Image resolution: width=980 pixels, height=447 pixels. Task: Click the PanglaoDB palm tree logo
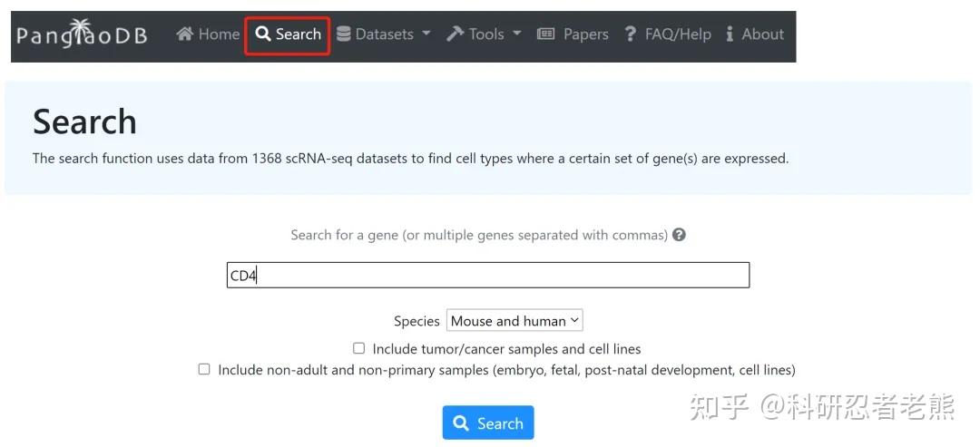(x=82, y=36)
